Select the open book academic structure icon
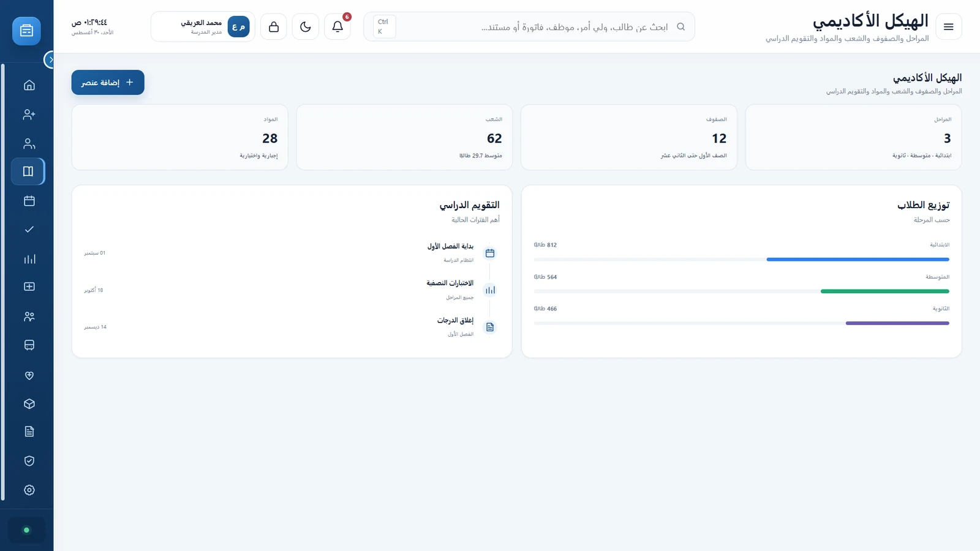Screen dimensions: 980x551 tap(28, 171)
